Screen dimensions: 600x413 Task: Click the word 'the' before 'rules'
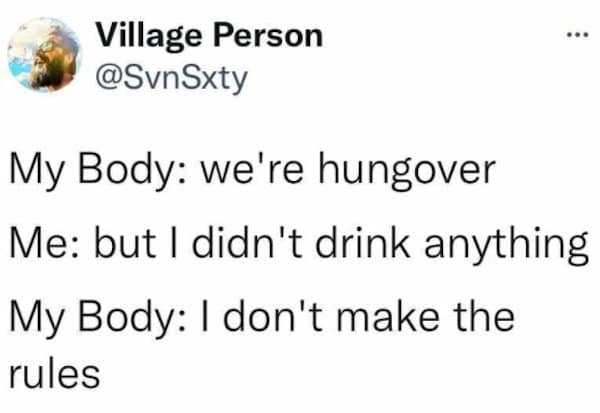(x=484, y=316)
